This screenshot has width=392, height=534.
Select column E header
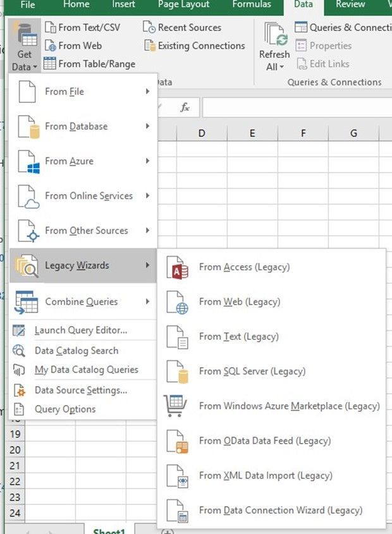[x=252, y=133]
